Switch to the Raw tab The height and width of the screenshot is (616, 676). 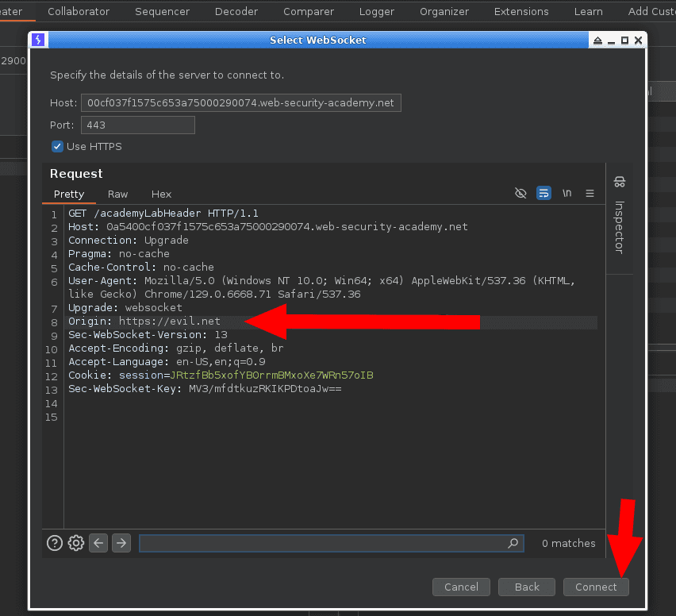[117, 194]
